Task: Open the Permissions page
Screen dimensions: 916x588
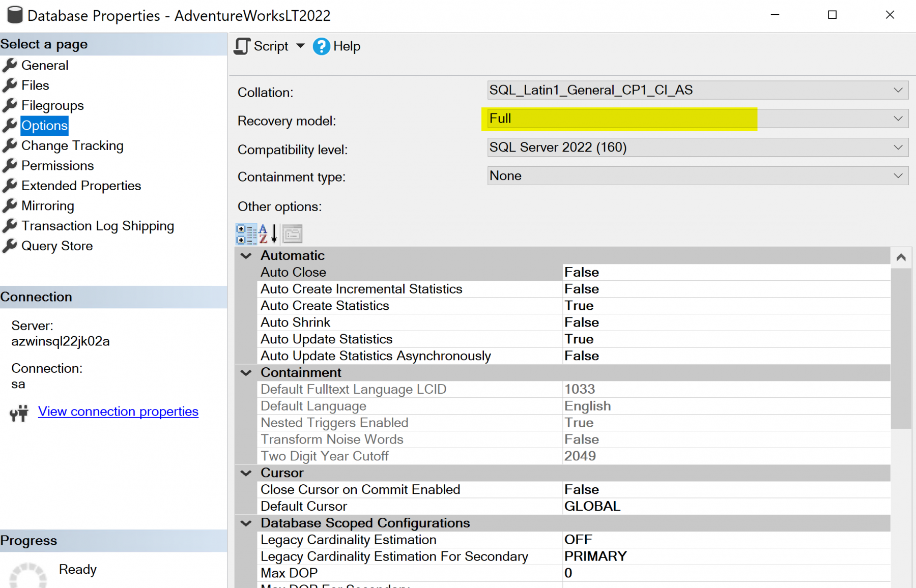Action: (58, 166)
